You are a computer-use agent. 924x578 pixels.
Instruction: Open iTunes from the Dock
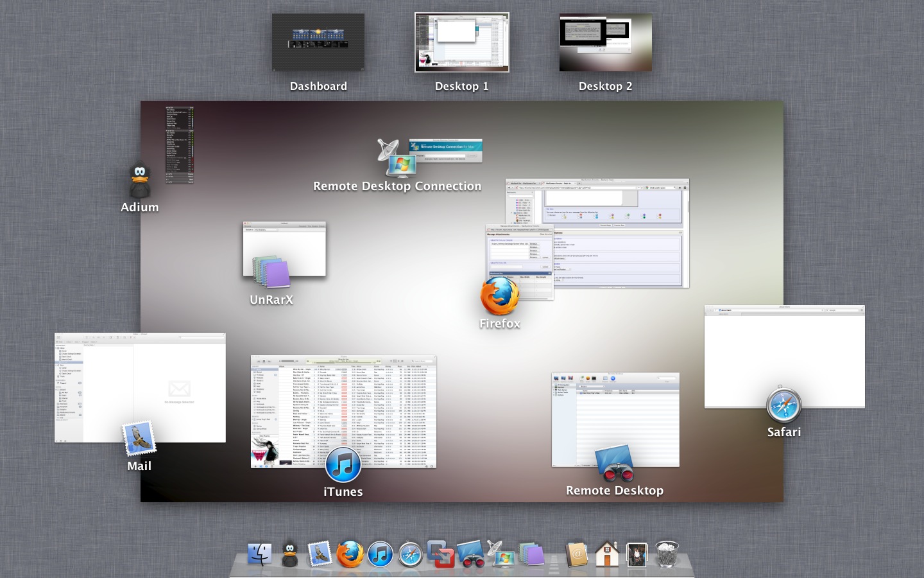pos(380,554)
